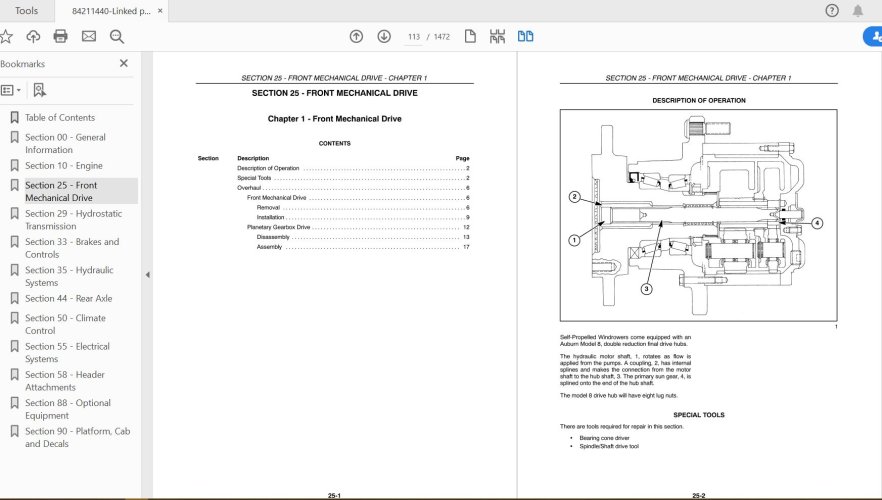Click the Bearing cone driver bullet text
This screenshot has width=882, height=500.
click(x=604, y=438)
